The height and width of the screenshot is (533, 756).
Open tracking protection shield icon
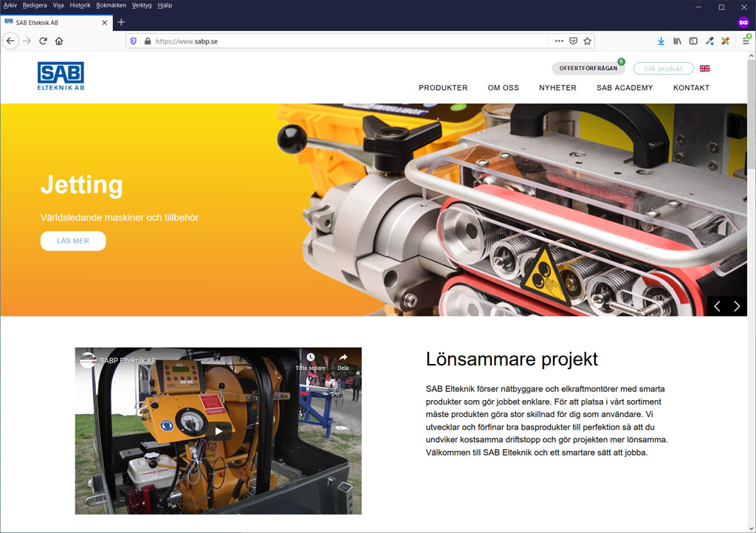(134, 41)
